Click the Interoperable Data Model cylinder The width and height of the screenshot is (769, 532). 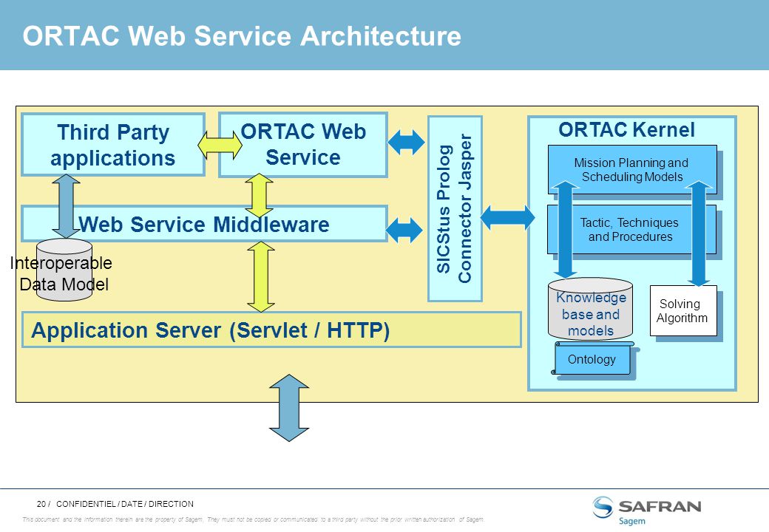(x=64, y=270)
